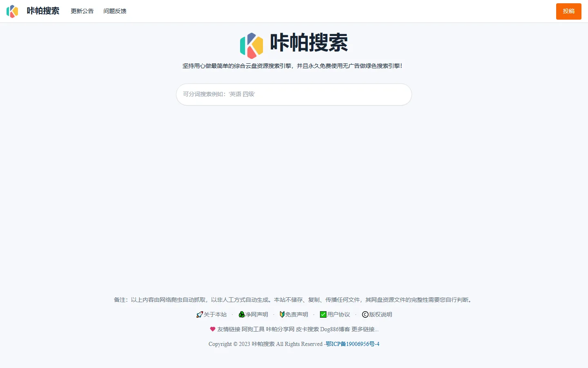Viewport: 588px width, 368px height.
Task: Click the recycle icon beside 净网声明
Action: [x=242, y=314]
